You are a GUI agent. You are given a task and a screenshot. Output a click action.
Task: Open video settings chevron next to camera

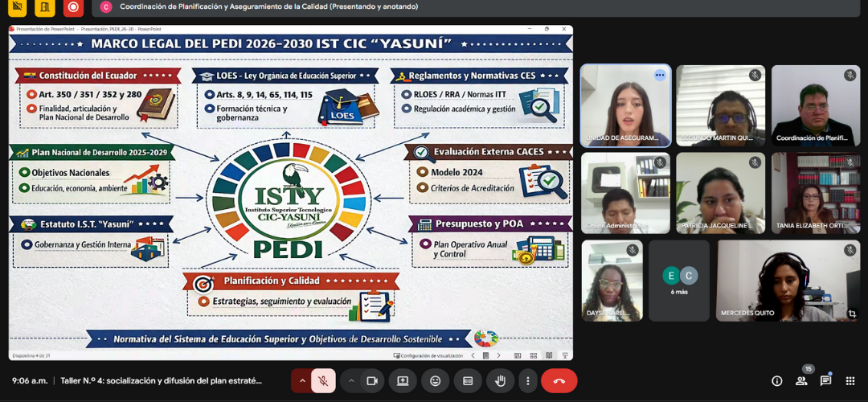(x=351, y=380)
